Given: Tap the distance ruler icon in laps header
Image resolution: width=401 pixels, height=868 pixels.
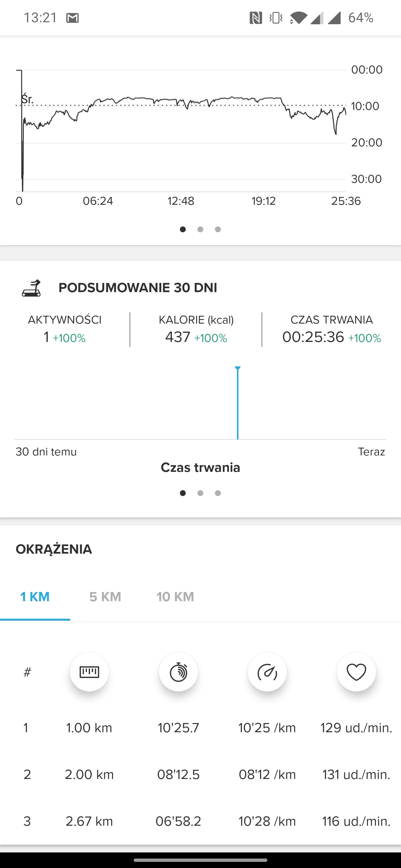Looking at the screenshot, I should click(89, 672).
